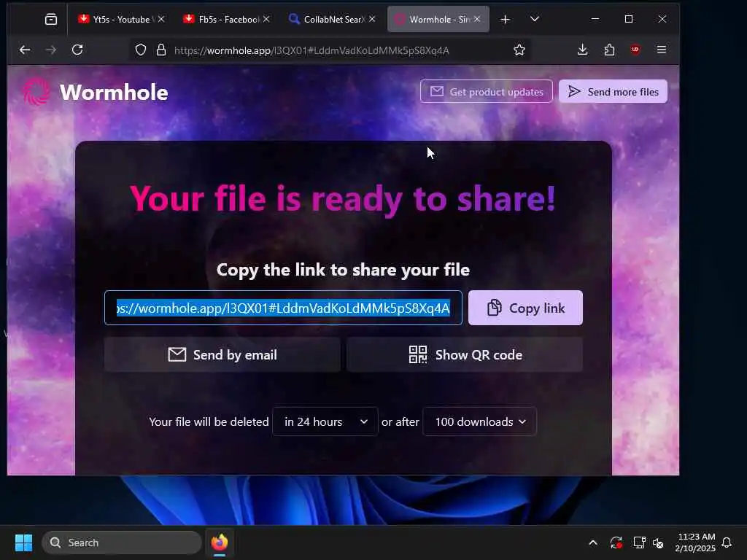The image size is (747, 560).
Task: Click the Wormhole logo icon
Action: pyautogui.click(x=36, y=91)
